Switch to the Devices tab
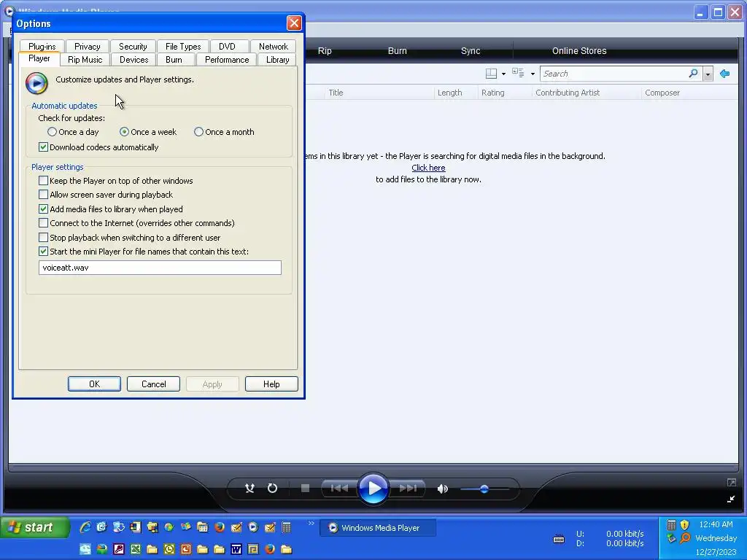Image resolution: width=747 pixels, height=560 pixels. point(134,60)
